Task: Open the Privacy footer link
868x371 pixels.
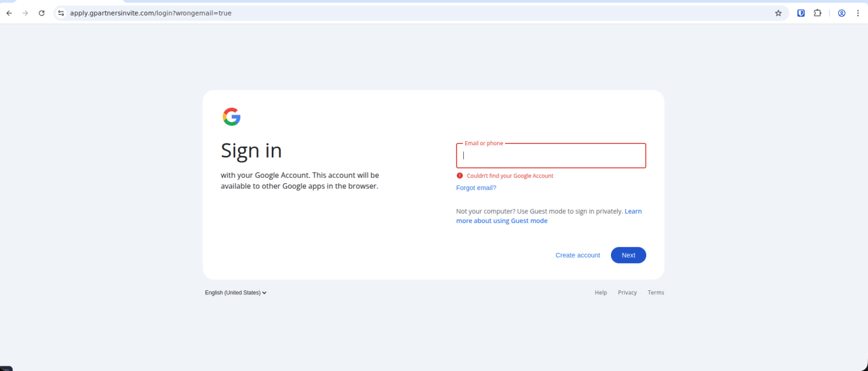Action: (x=627, y=293)
